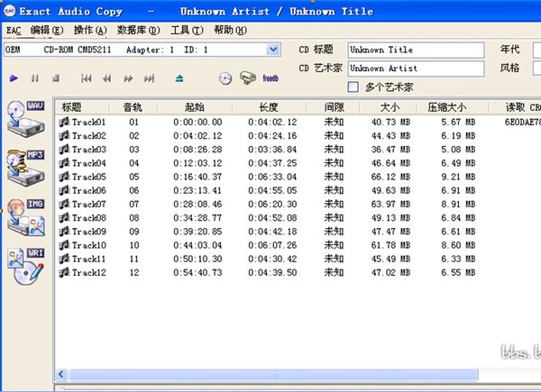The height and width of the screenshot is (392, 541).
Task: Click the start time 0:16:40.37
Action: click(197, 177)
